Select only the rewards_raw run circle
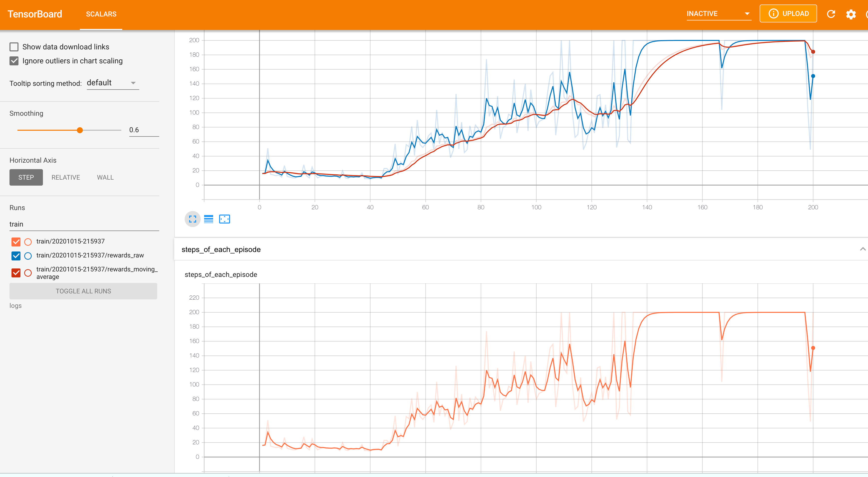The height and width of the screenshot is (477, 868). pyautogui.click(x=28, y=256)
